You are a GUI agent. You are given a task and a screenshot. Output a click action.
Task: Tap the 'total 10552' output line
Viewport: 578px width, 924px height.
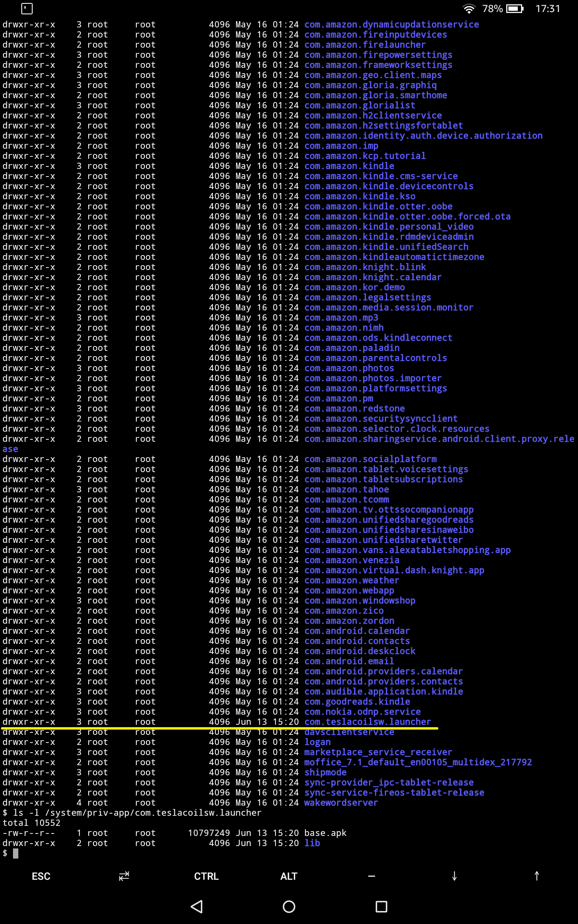tap(31, 823)
